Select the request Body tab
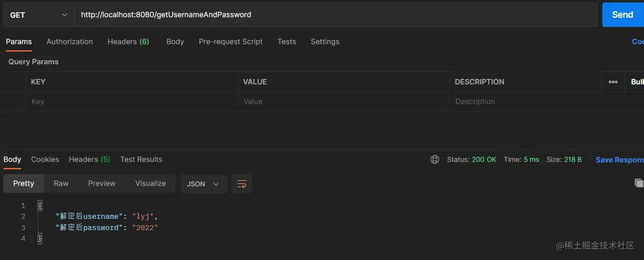Viewport: 644px width, 260px height. tap(175, 42)
